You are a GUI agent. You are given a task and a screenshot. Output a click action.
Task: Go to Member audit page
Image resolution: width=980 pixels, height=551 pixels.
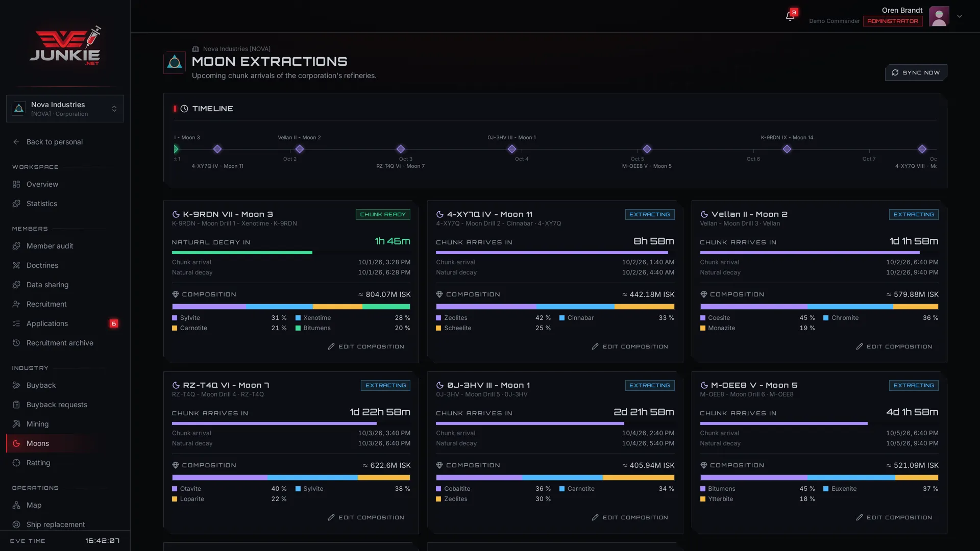click(x=65, y=246)
